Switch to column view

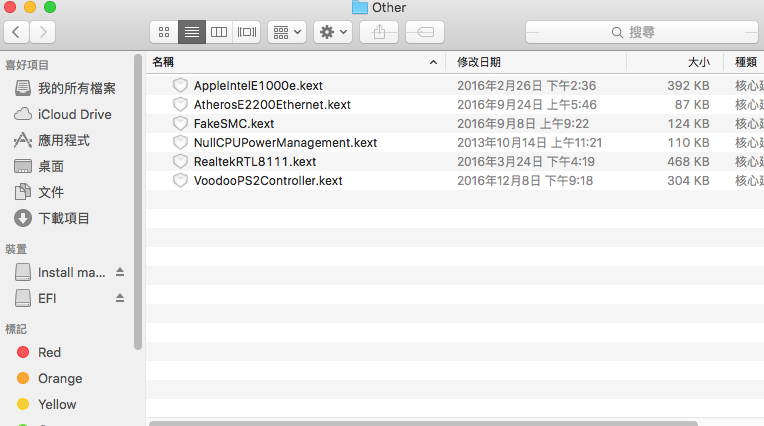point(219,32)
